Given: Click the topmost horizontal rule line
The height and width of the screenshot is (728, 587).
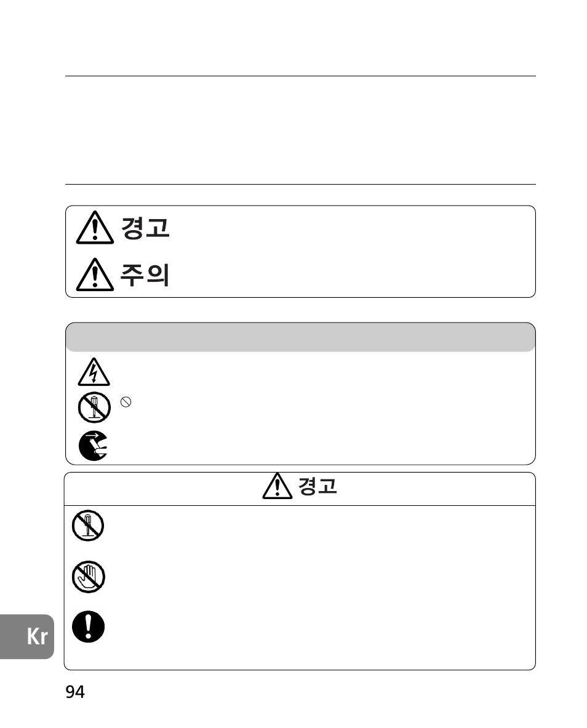Looking at the screenshot, I should (x=300, y=76).
